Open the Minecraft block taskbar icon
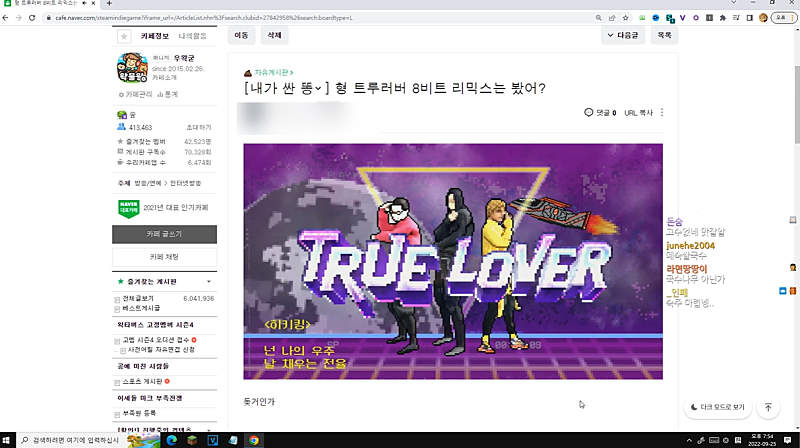The height and width of the screenshot is (448, 800). (192, 440)
